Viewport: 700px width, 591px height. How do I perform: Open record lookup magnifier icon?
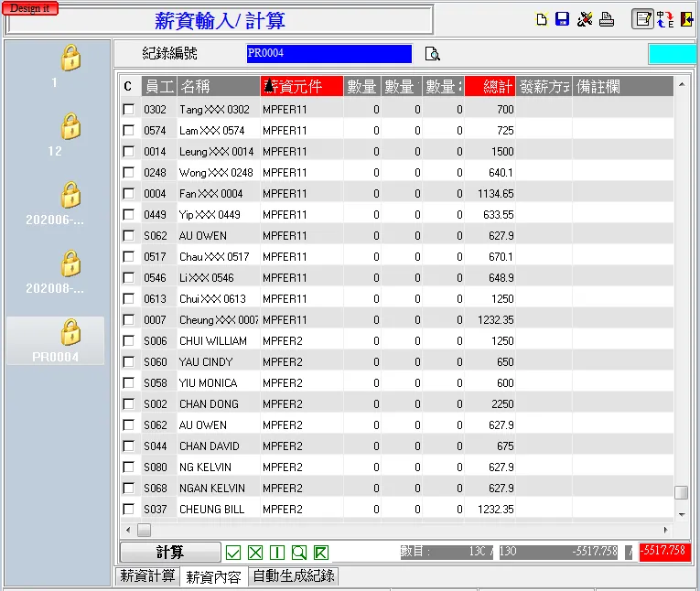click(x=433, y=54)
